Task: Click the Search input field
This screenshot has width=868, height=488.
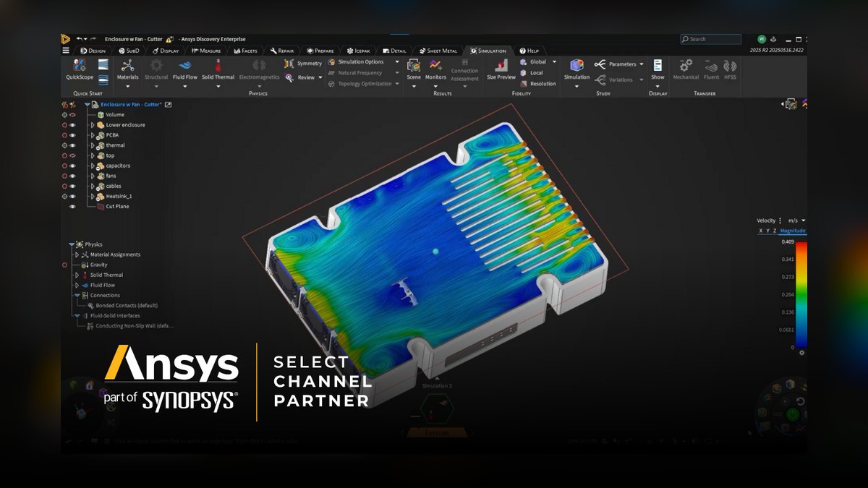Action: click(x=710, y=39)
